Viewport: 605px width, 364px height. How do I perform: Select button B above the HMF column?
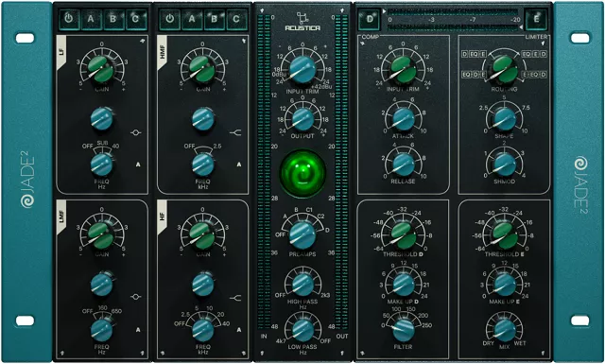click(x=215, y=19)
